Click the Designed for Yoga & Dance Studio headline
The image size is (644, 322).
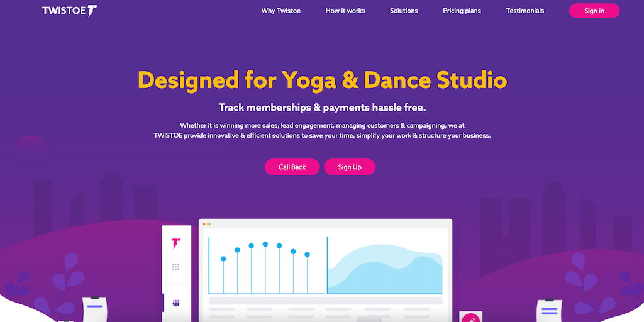tap(322, 80)
